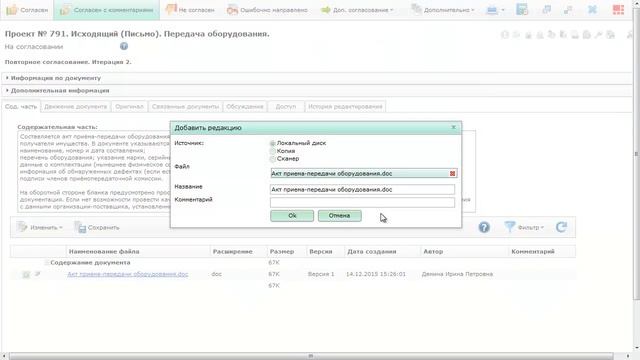Open the Движение документа tab
640x360 pixels.
76,107
